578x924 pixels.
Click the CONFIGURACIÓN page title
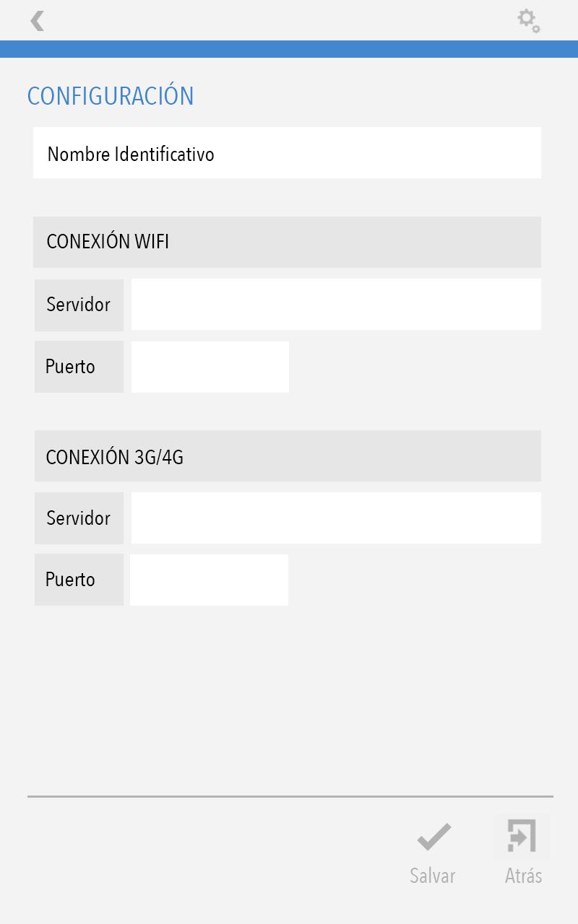(111, 95)
